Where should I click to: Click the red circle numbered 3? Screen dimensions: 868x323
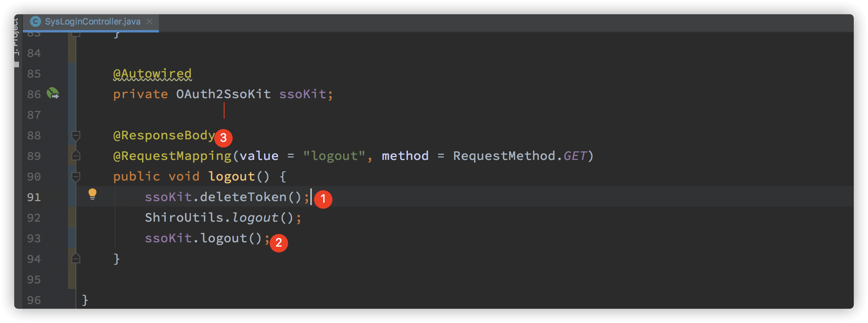pyautogui.click(x=223, y=138)
